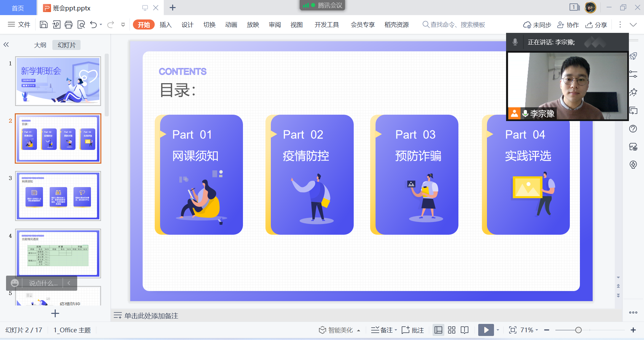Screen dimensions: 644x340
Task: Switch to slide sorter grid view
Action: click(452, 330)
